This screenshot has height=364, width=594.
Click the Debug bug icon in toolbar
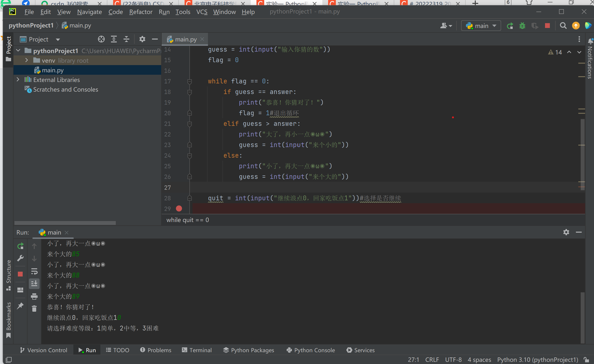[x=522, y=26]
